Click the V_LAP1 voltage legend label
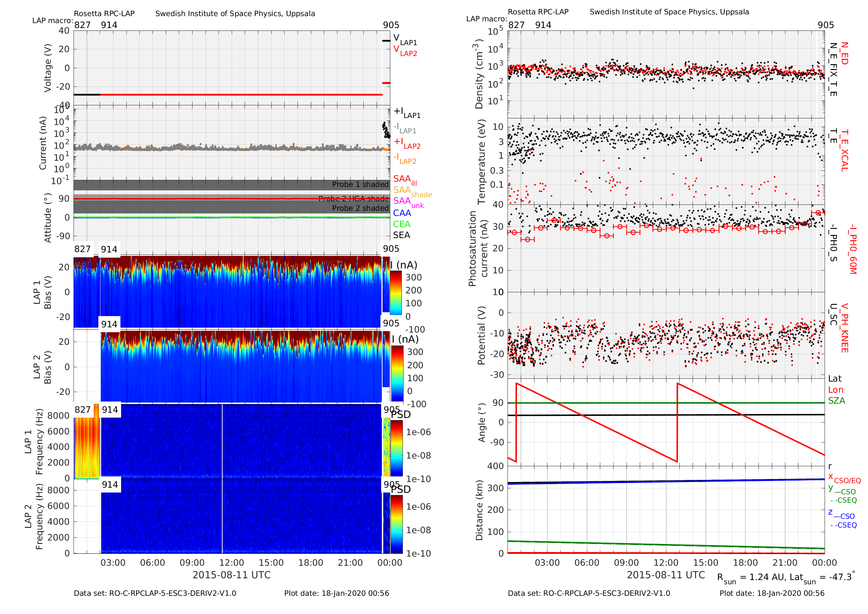Image resolution: width=868 pixels, height=614 pixels. point(405,39)
